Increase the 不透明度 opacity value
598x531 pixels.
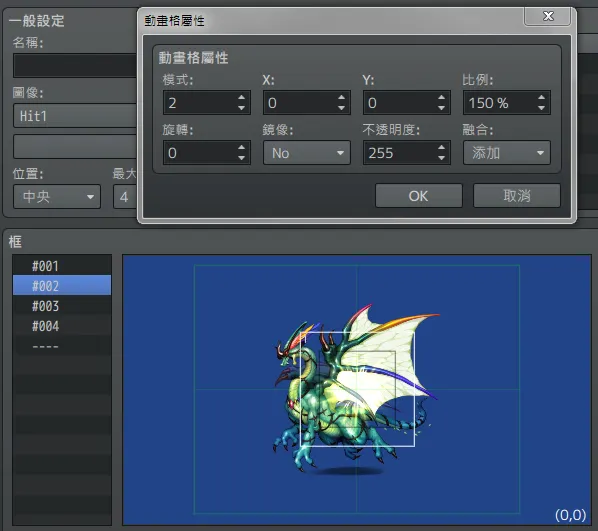pyautogui.click(x=441, y=147)
